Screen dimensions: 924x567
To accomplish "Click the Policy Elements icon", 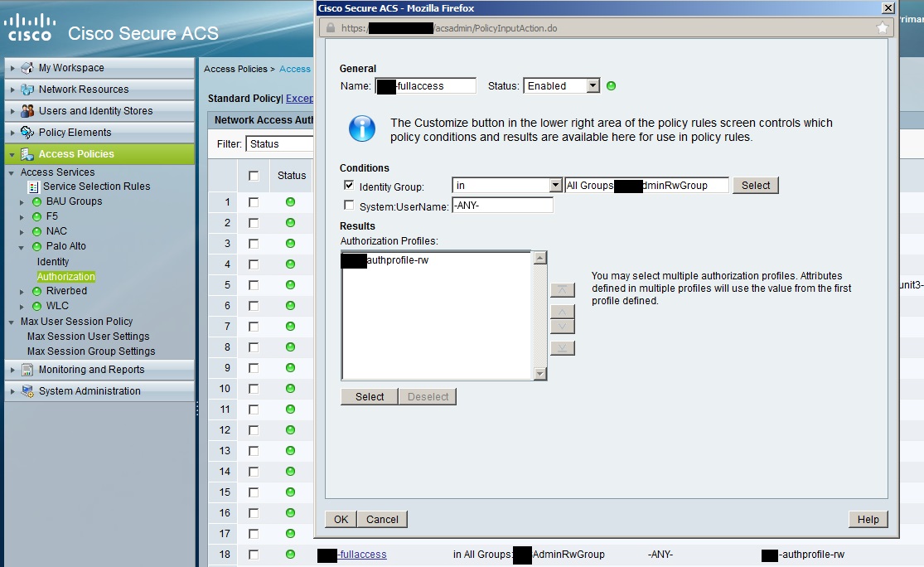I will coord(27,133).
